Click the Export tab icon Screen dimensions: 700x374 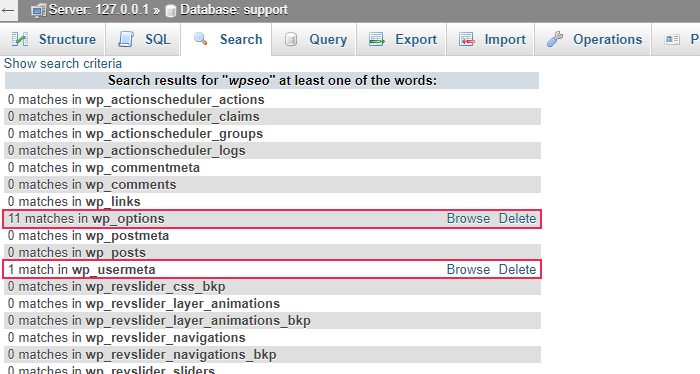(x=376, y=39)
